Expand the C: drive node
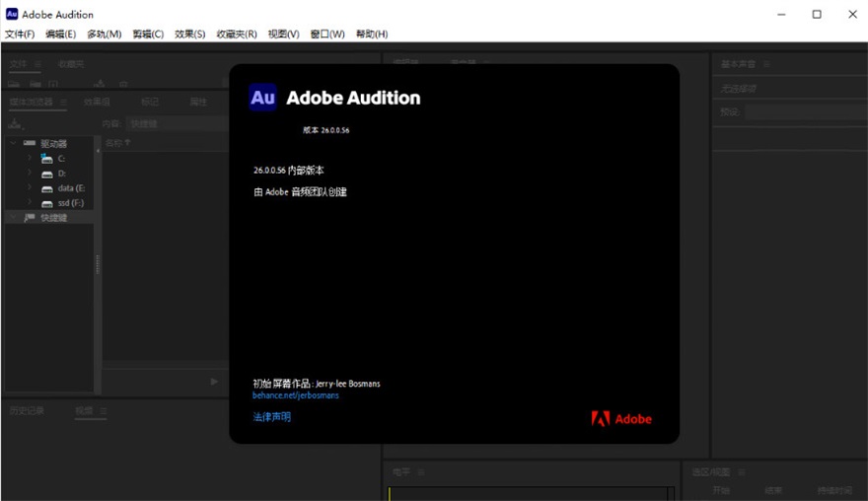868x501 pixels. pyautogui.click(x=30, y=159)
